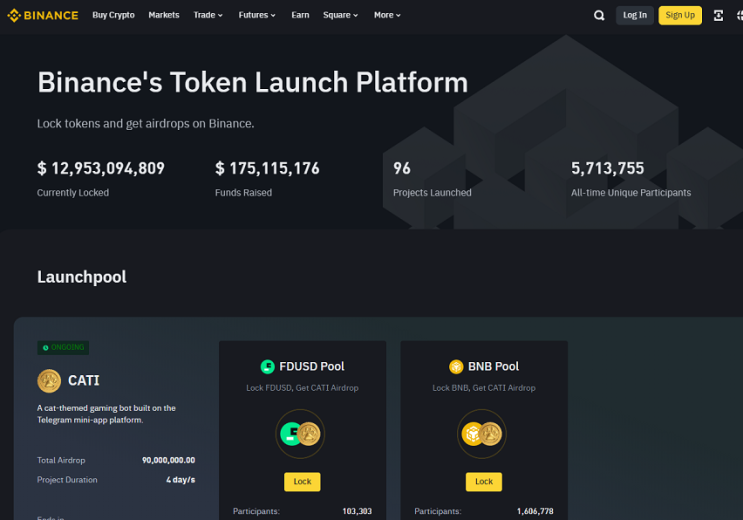Go to the Markets page
Image resolution: width=743 pixels, height=520 pixels.
(x=164, y=15)
